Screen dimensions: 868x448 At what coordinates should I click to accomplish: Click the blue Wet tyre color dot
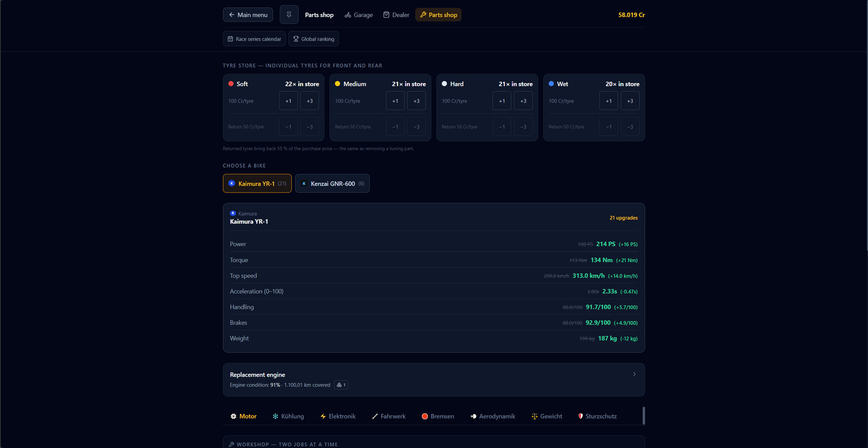(x=551, y=84)
